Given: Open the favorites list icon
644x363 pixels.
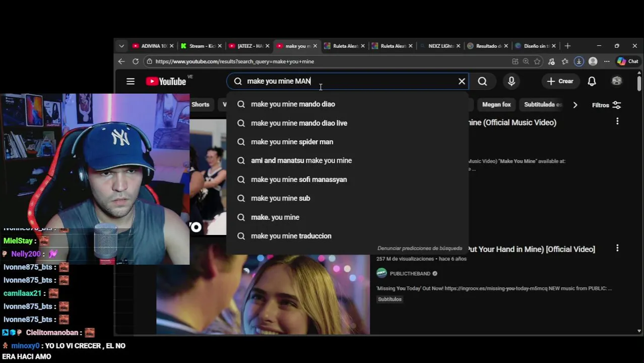Looking at the screenshot, I should [x=565, y=62].
